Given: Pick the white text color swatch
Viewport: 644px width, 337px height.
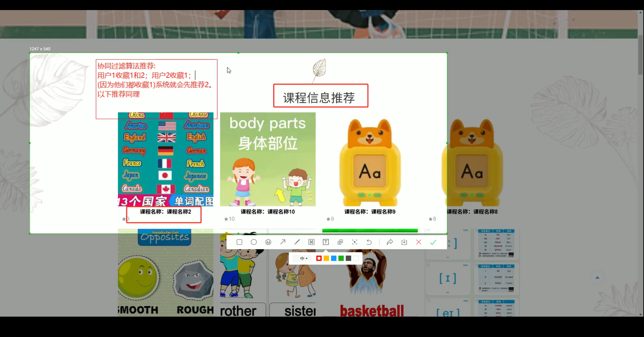Looking at the screenshot, I should click(x=356, y=258).
